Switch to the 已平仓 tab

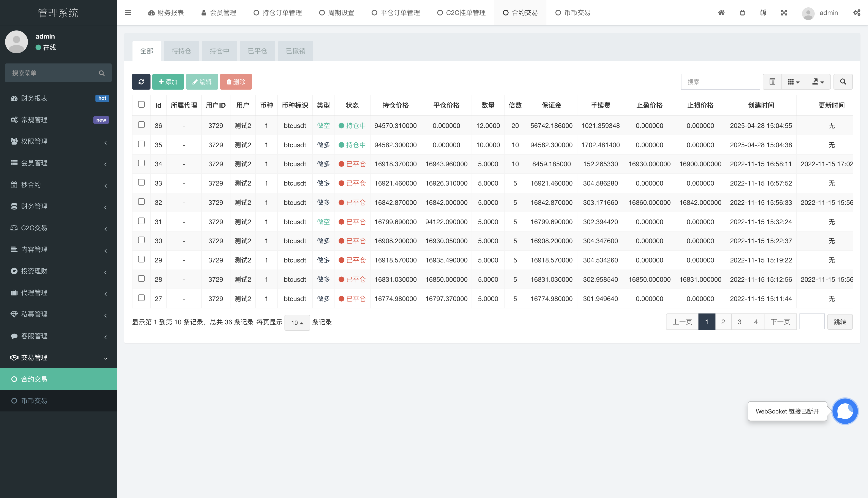(x=257, y=51)
